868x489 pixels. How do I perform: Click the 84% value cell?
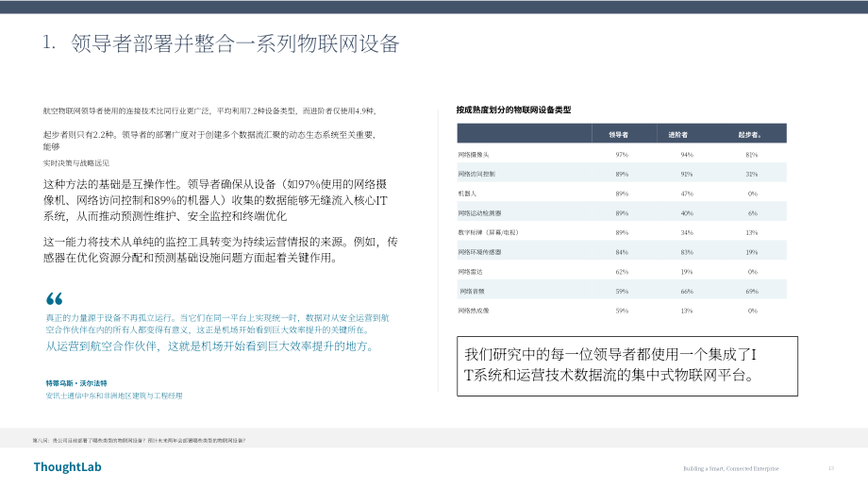coord(622,252)
